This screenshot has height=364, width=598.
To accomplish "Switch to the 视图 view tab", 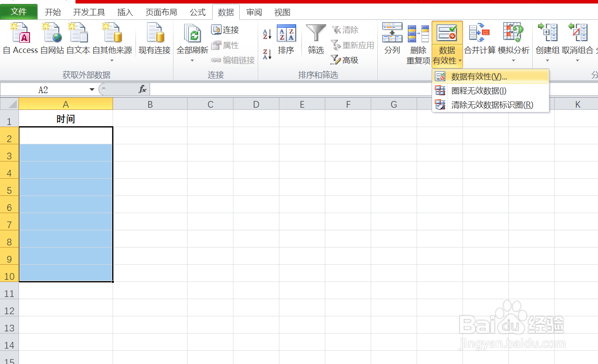I will [x=282, y=12].
